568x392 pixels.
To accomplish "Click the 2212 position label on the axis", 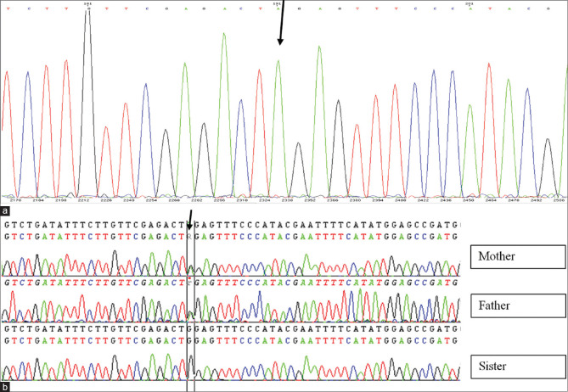I will tap(85, 202).
